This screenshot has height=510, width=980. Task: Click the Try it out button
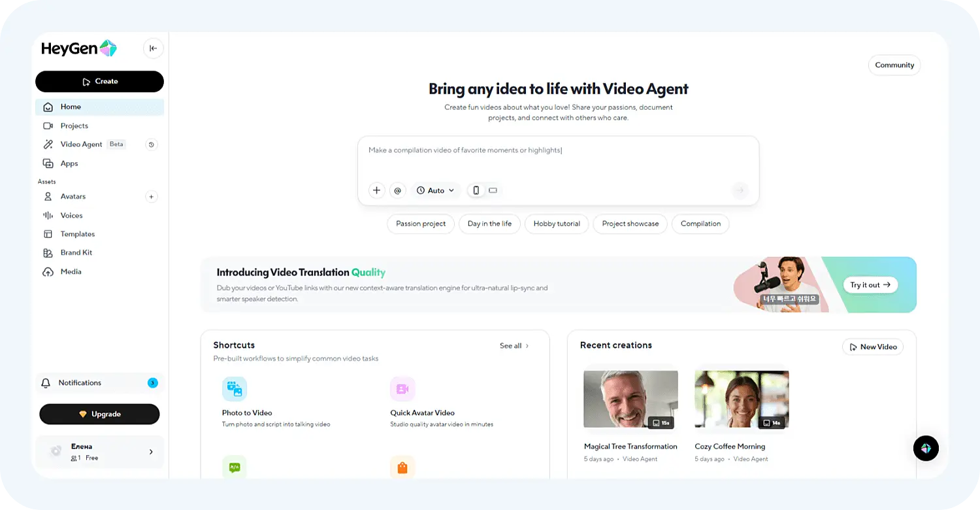tap(870, 284)
